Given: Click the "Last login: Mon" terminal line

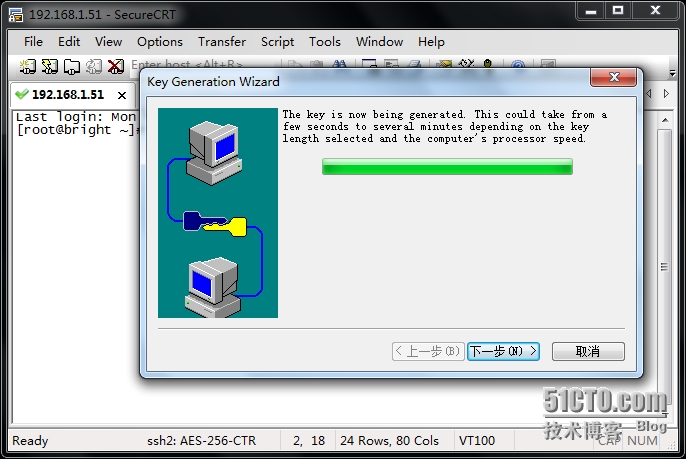Looking at the screenshot, I should [x=76, y=117].
